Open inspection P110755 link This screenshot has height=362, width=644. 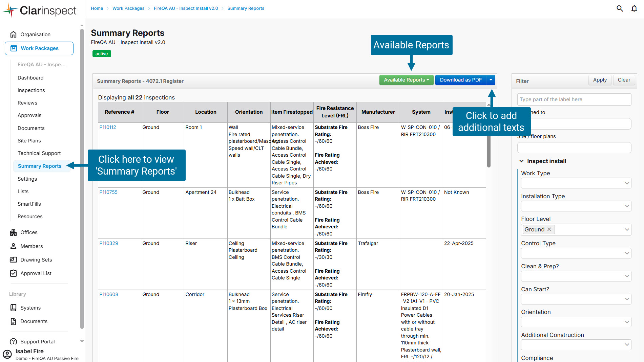(x=108, y=192)
